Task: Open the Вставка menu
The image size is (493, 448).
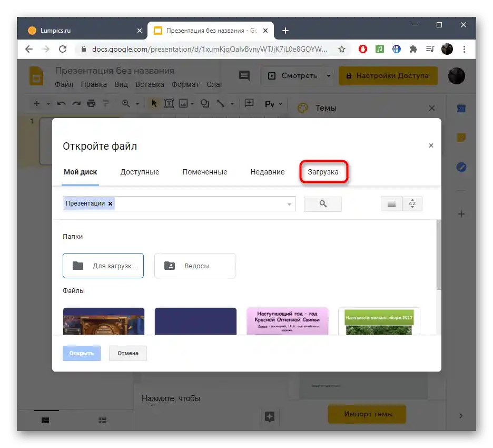Action: [x=150, y=84]
